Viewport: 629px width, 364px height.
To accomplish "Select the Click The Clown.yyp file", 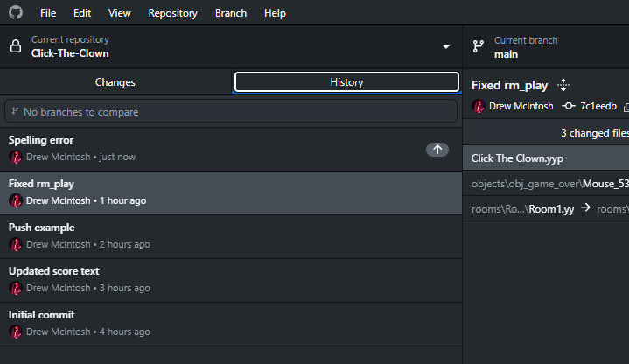I will 546,158.
